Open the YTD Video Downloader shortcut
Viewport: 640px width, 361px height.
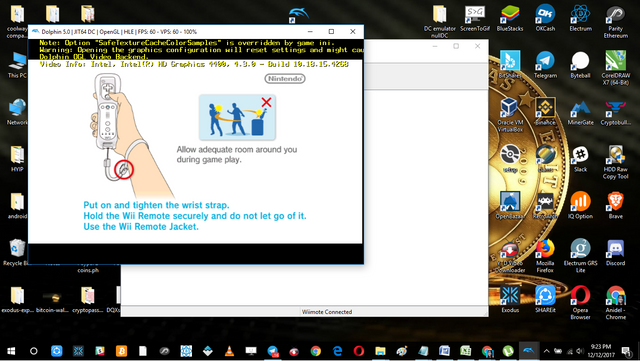point(510,256)
